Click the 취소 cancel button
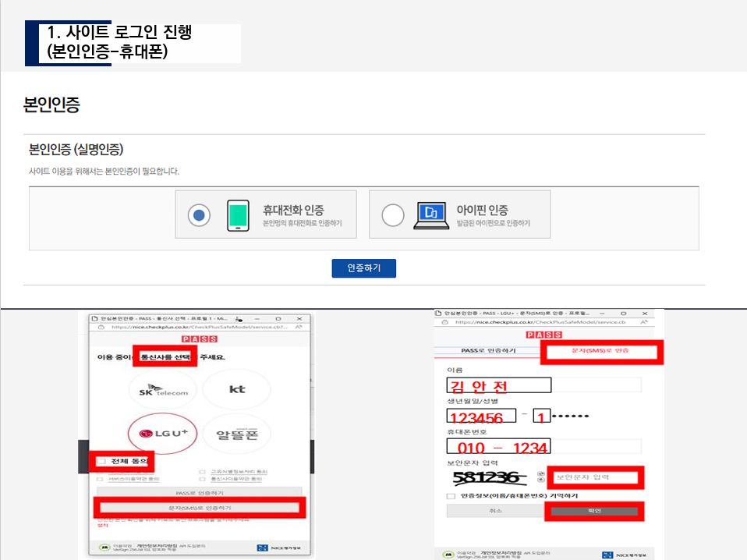This screenshot has width=747, height=560. click(x=495, y=511)
